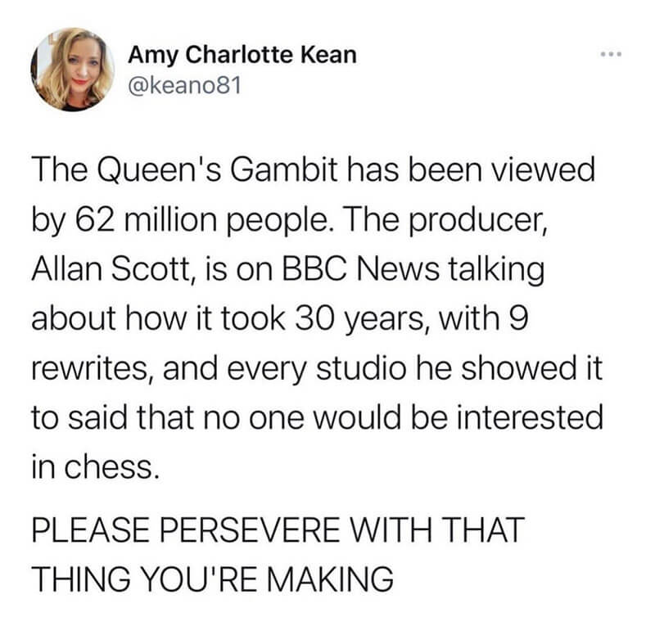Screen dimensions: 655x644
Task: Click the @keano81 handle
Action: click(185, 86)
